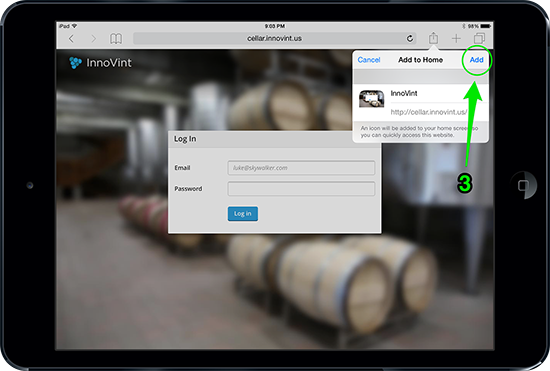This screenshot has height=371, width=550.
Task: Tap Add to confirm home screen icon
Action: tap(476, 60)
